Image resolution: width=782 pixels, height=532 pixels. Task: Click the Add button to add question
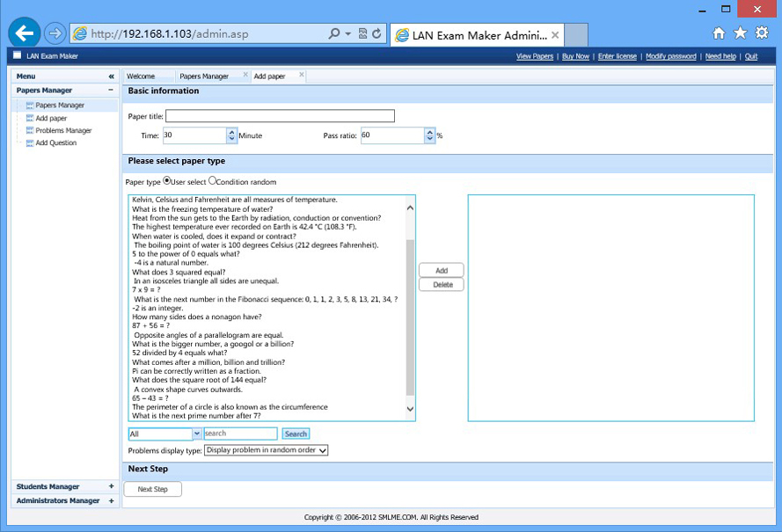coord(442,271)
